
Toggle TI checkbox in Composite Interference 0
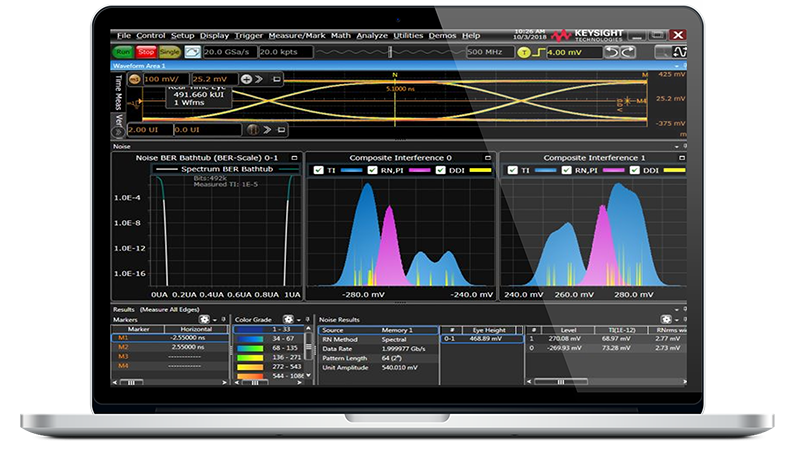pos(319,170)
